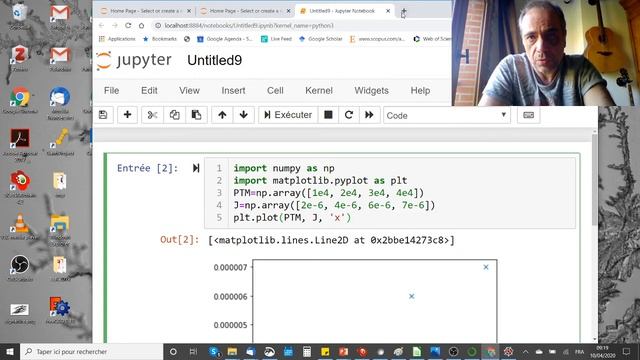Run this cell using the icon beside Entrée [2]
The height and width of the screenshot is (360, 640).
(x=196, y=168)
